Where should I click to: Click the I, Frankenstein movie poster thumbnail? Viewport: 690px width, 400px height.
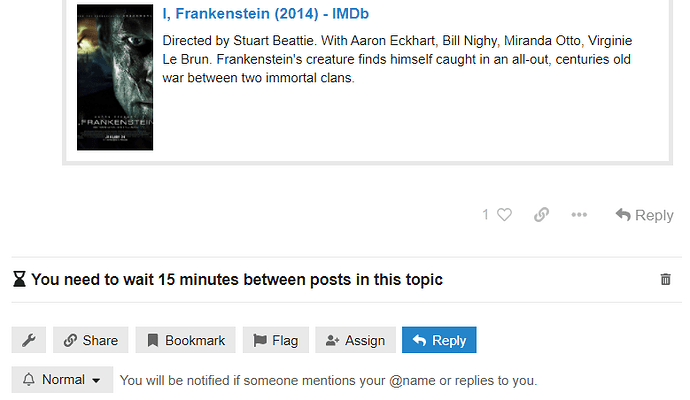coord(115,78)
